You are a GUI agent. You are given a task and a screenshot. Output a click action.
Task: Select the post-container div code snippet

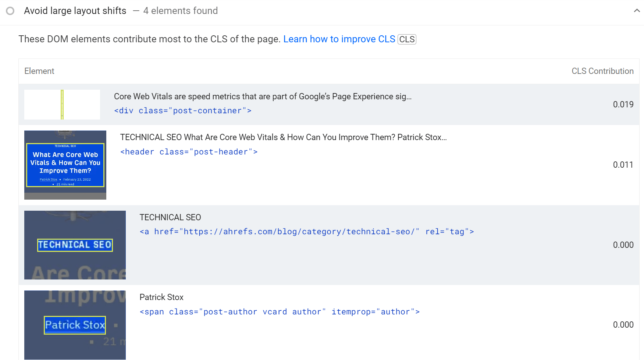click(183, 110)
